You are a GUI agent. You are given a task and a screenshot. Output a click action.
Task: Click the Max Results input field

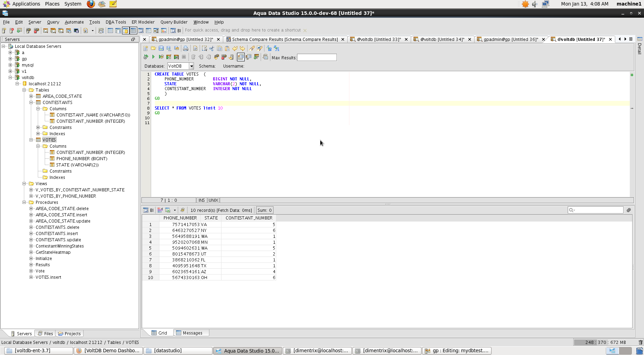tap(317, 58)
